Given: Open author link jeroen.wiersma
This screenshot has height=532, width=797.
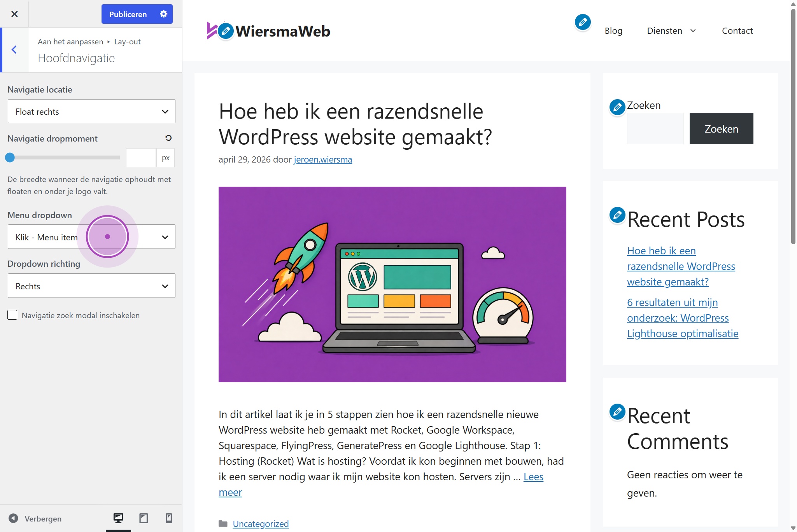Looking at the screenshot, I should [323, 159].
